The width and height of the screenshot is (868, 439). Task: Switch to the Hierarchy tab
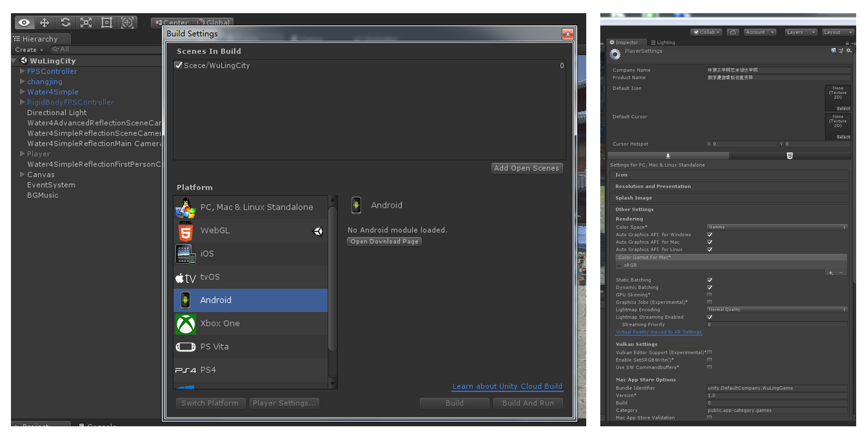[x=40, y=39]
